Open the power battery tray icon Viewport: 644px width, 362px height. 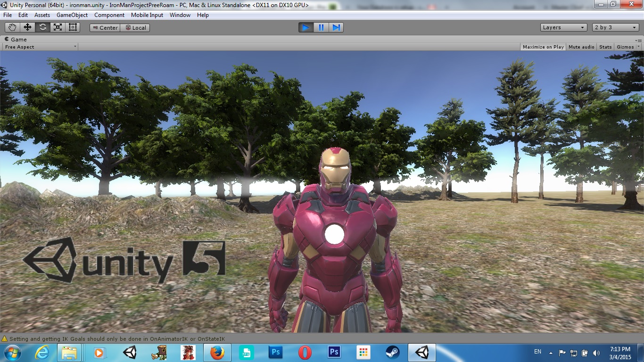[x=585, y=352]
